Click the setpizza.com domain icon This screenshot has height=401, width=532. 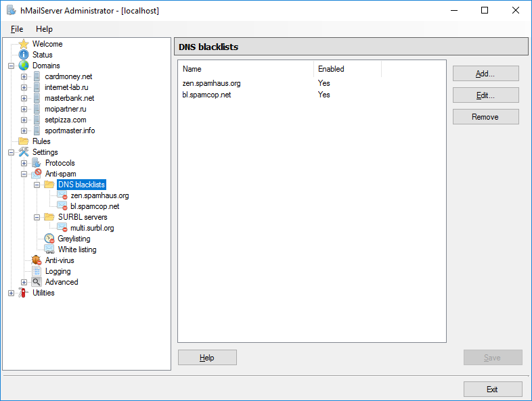tap(37, 120)
